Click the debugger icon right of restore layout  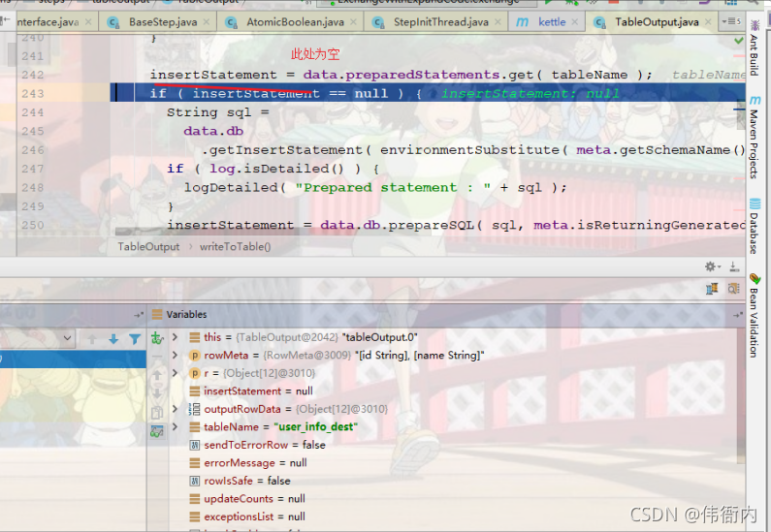point(733,289)
